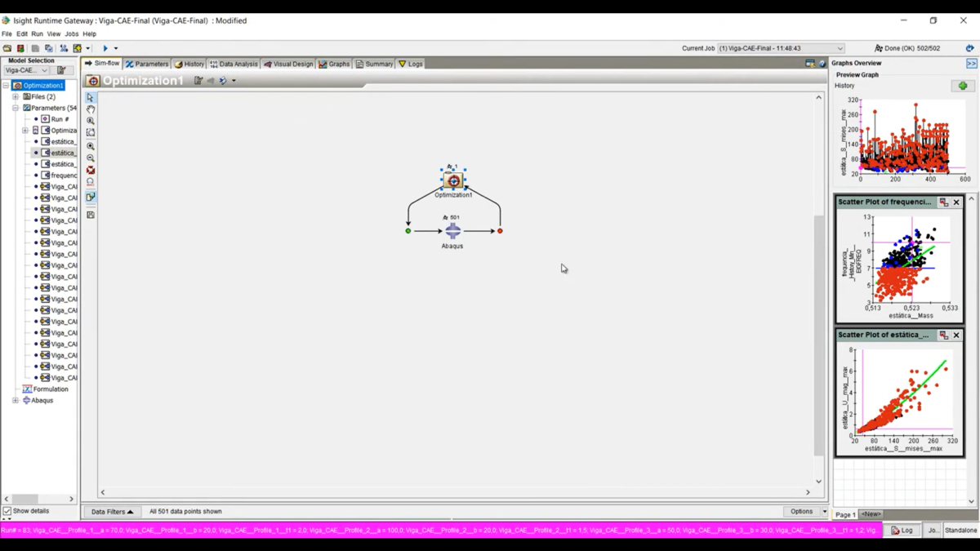Open the run options dropdown arrow beside play
980x551 pixels.
116,48
